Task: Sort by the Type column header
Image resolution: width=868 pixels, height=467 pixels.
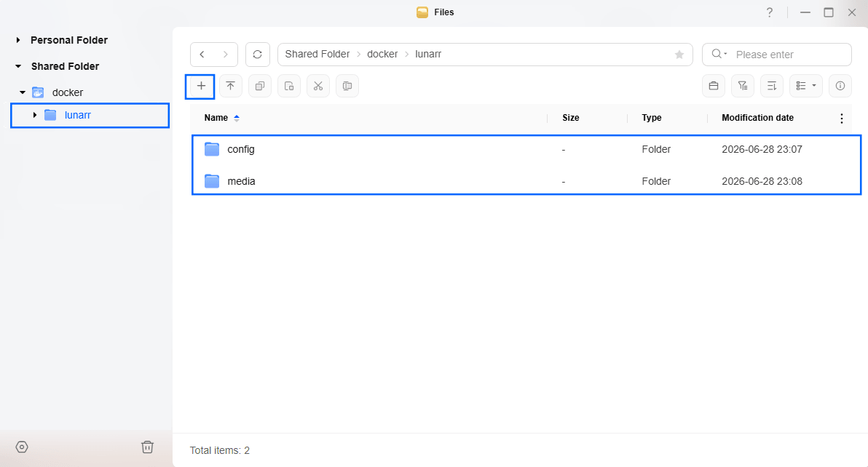Action: (652, 118)
